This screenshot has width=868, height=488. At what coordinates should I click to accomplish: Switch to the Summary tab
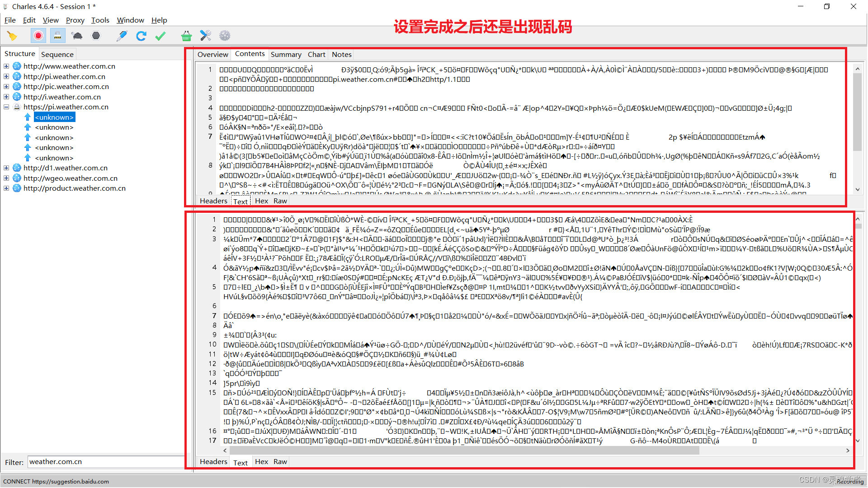[286, 54]
